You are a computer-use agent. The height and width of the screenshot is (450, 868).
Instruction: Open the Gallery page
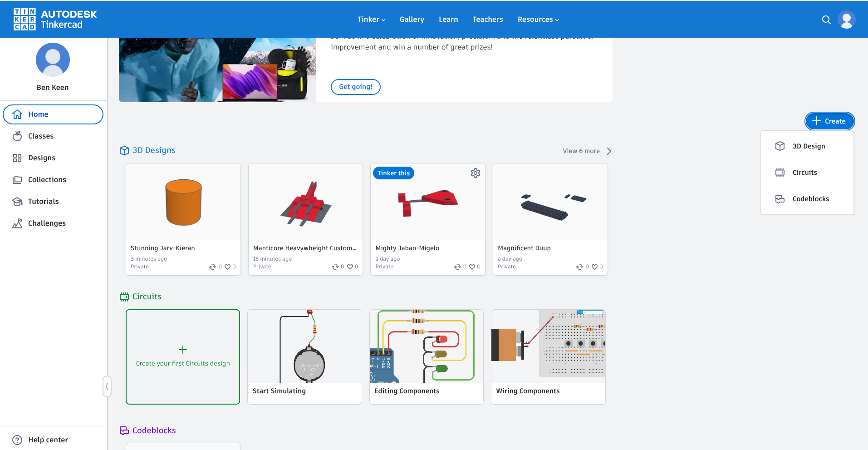tap(412, 20)
